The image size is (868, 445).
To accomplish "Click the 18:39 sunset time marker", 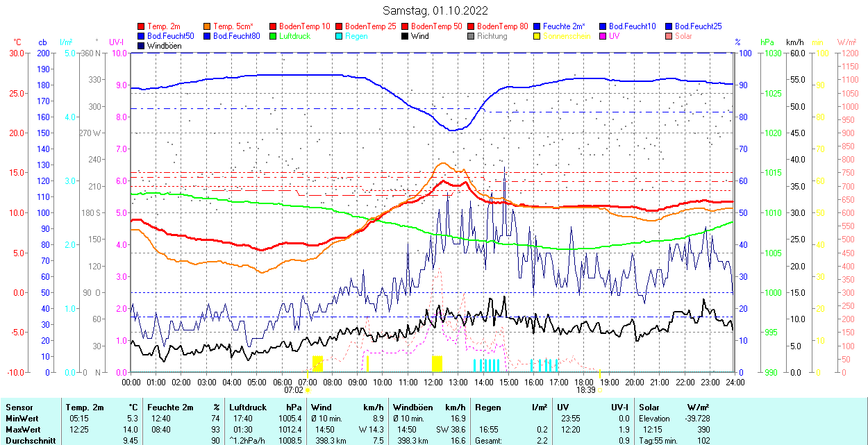I will (x=586, y=390).
